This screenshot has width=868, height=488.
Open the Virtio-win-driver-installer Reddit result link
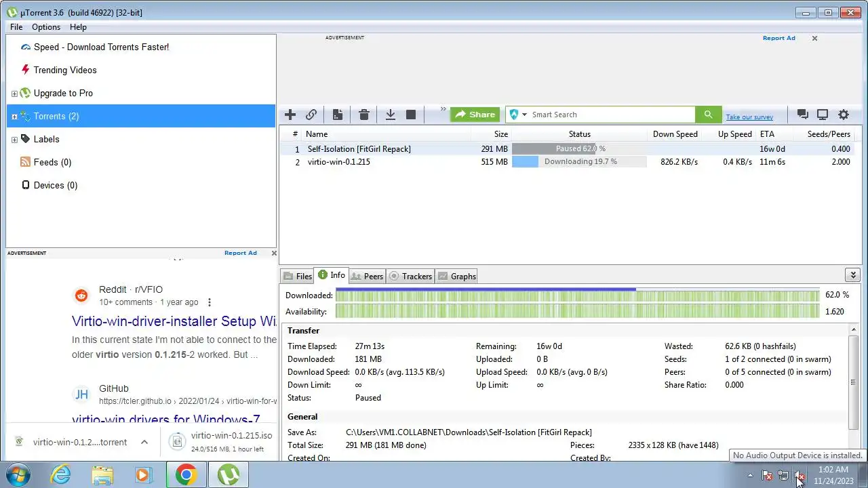tap(174, 321)
